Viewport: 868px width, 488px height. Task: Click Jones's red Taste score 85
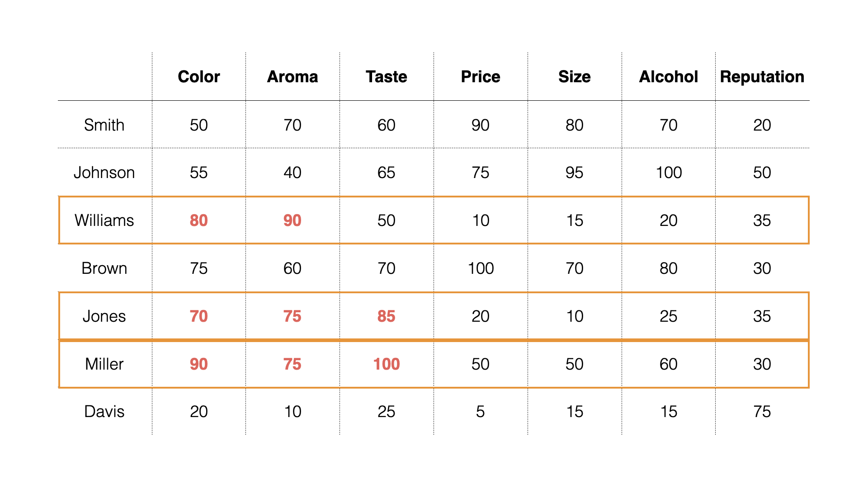[387, 316]
